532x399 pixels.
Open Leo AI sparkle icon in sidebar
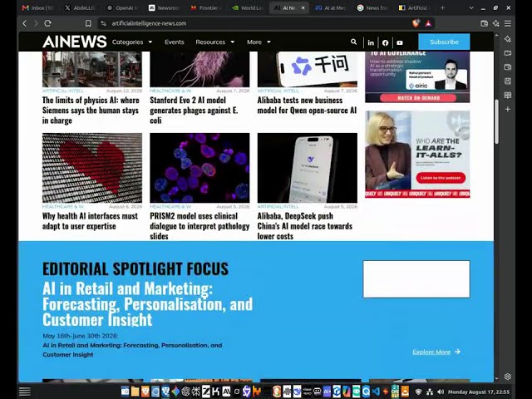click(508, 39)
